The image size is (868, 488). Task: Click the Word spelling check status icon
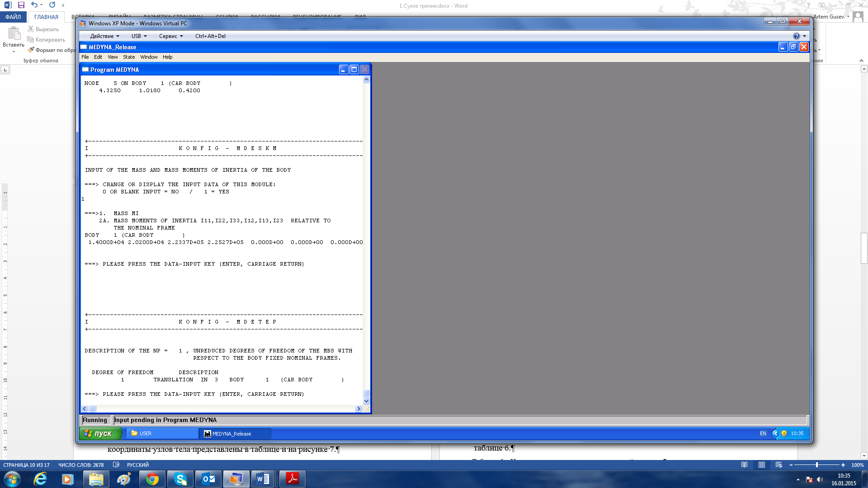[x=116, y=465]
